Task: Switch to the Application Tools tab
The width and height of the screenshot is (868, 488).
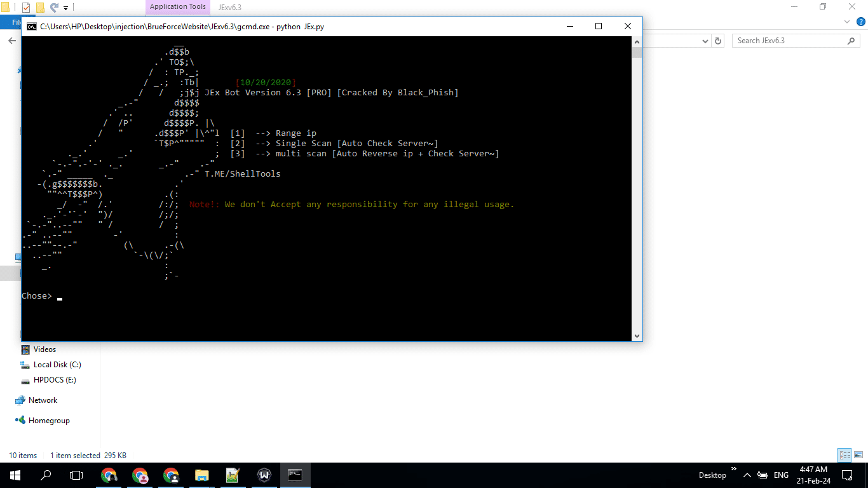Action: (177, 7)
